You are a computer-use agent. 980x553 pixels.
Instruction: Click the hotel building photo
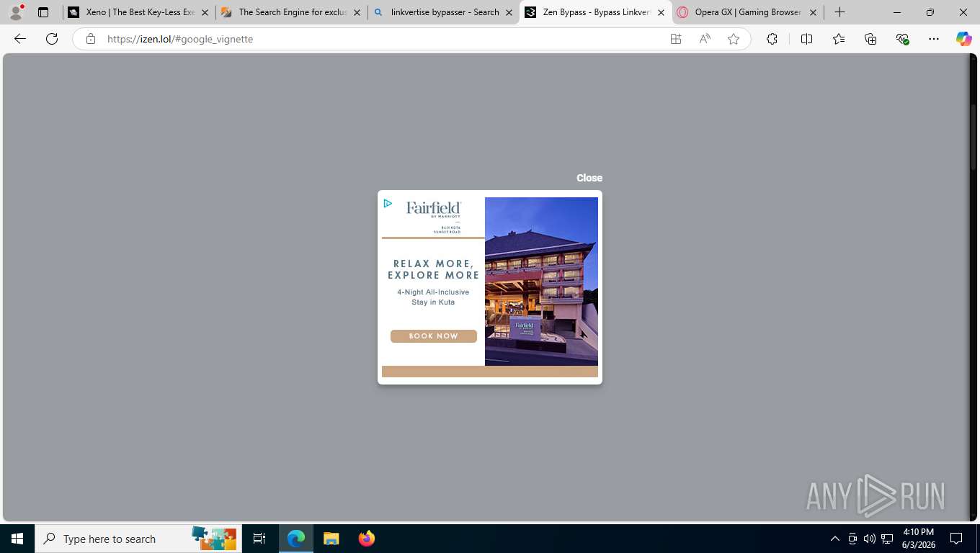pyautogui.click(x=541, y=282)
